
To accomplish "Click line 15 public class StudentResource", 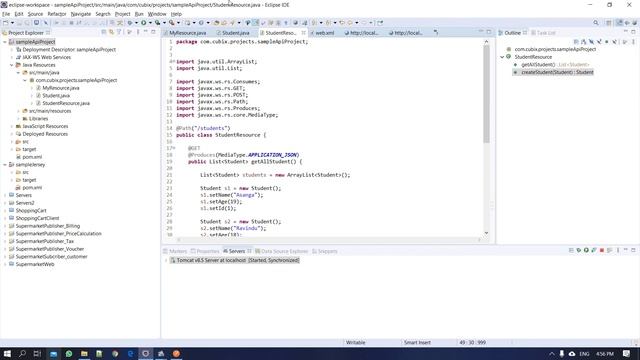I will (x=221, y=135).
